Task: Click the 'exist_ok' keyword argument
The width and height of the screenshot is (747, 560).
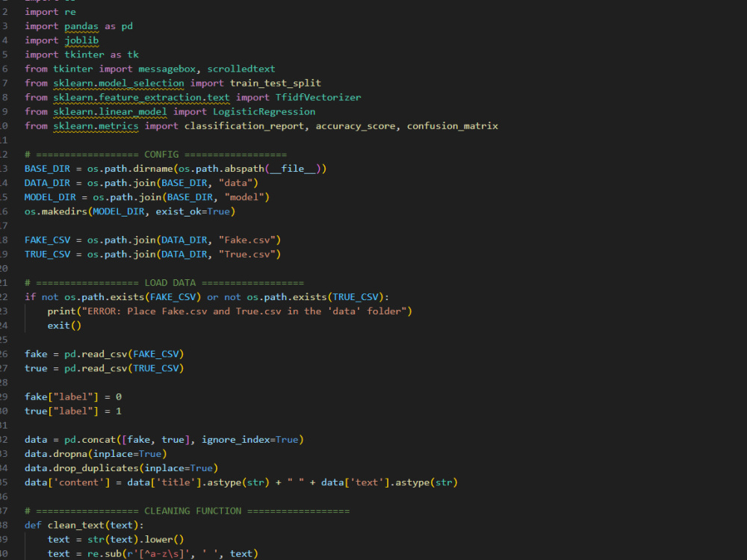Action: click(179, 212)
